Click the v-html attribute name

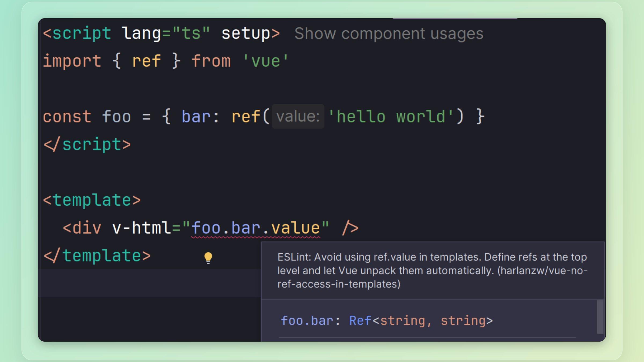click(141, 228)
